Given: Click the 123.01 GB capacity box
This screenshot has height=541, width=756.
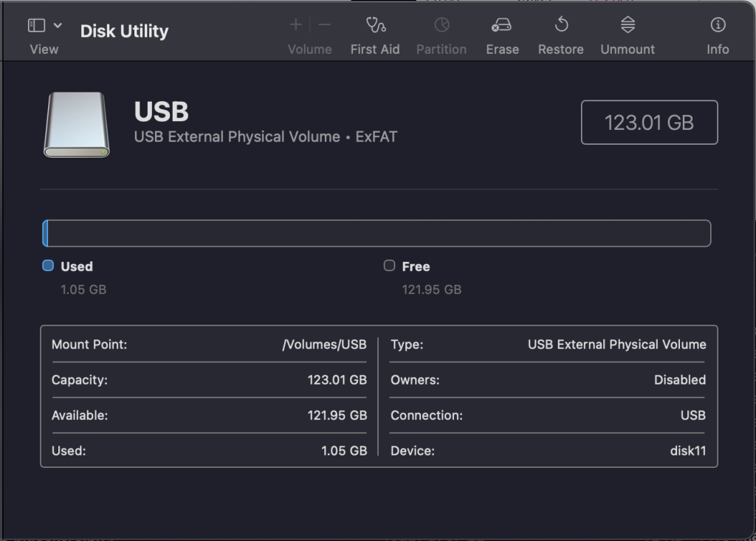Looking at the screenshot, I should 649,123.
